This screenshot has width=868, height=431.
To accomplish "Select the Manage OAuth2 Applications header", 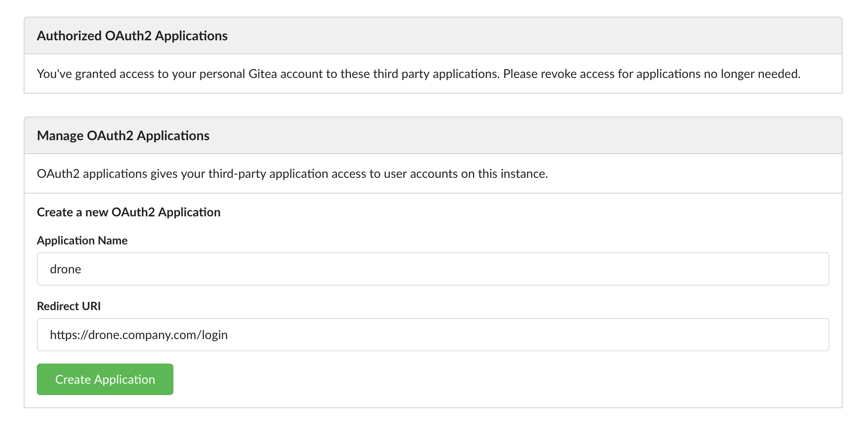I will [x=123, y=136].
